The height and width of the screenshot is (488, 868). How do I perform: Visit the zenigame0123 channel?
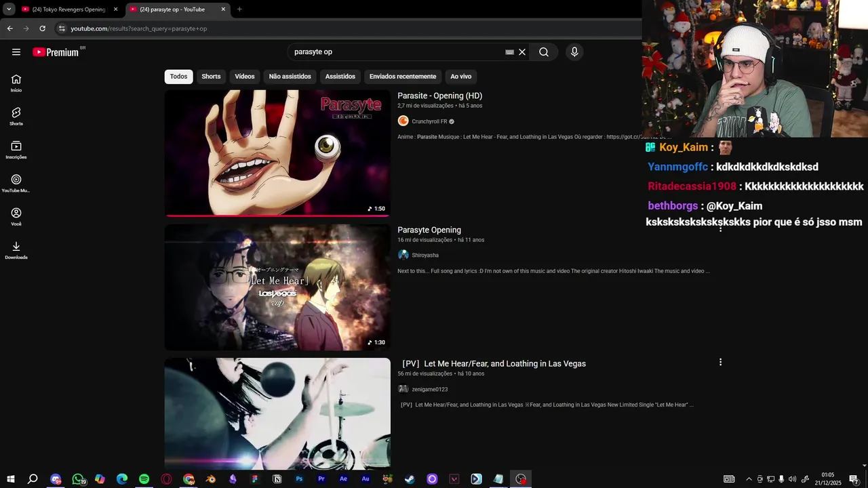click(x=429, y=389)
